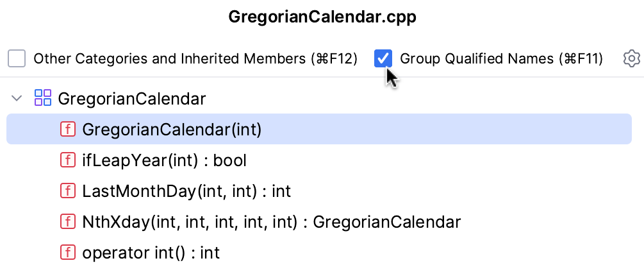Collapse the GregorianCalendar tree node

pyautogui.click(x=17, y=99)
